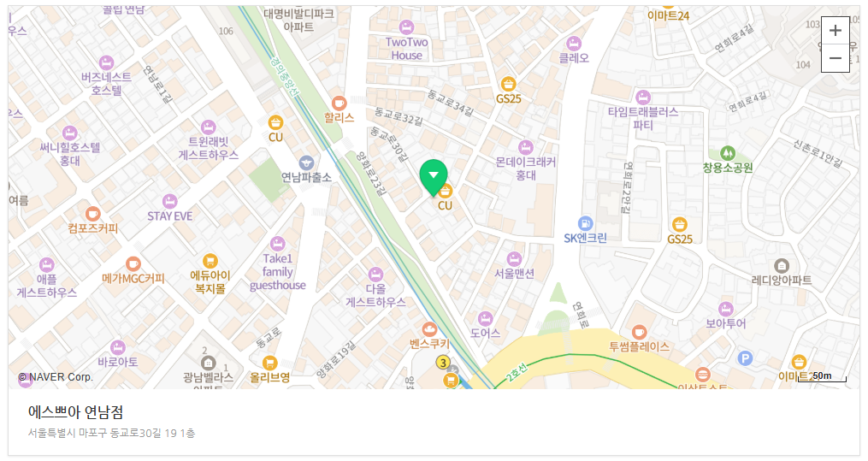The height and width of the screenshot is (461, 868).
Task: Select the 레디앙아파트 building icon
Action: click(781, 266)
